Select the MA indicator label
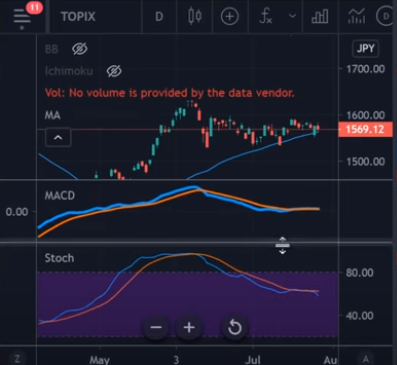Viewport: 397px width, 365px height. 53,115
